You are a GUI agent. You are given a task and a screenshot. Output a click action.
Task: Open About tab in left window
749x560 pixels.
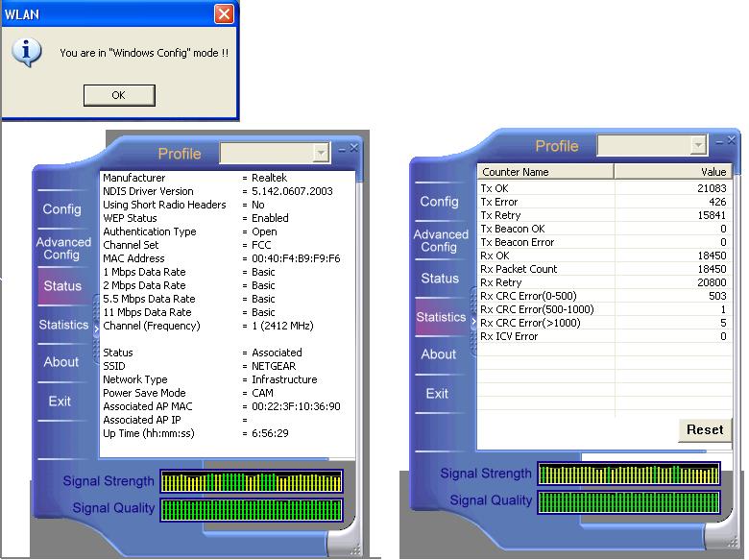[61, 362]
